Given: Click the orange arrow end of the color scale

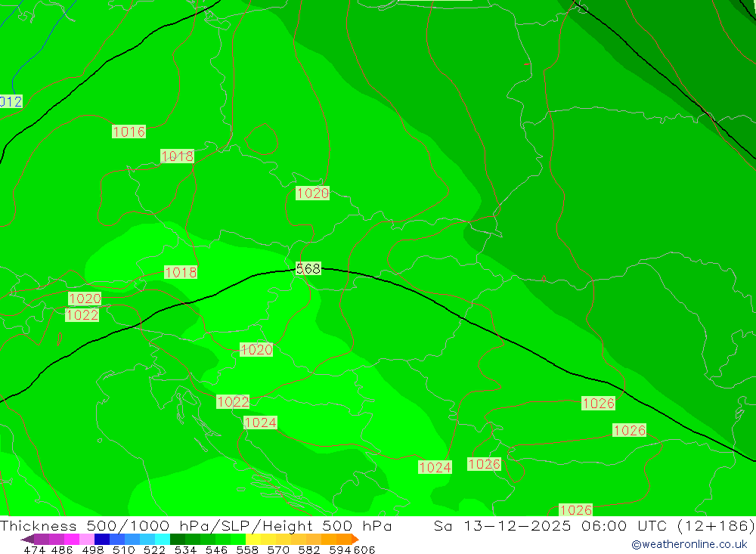Looking at the screenshot, I should point(355,539).
